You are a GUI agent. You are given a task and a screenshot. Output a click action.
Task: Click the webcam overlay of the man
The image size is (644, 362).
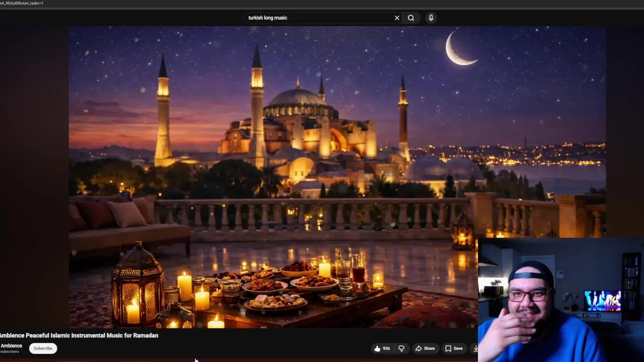coord(560,300)
